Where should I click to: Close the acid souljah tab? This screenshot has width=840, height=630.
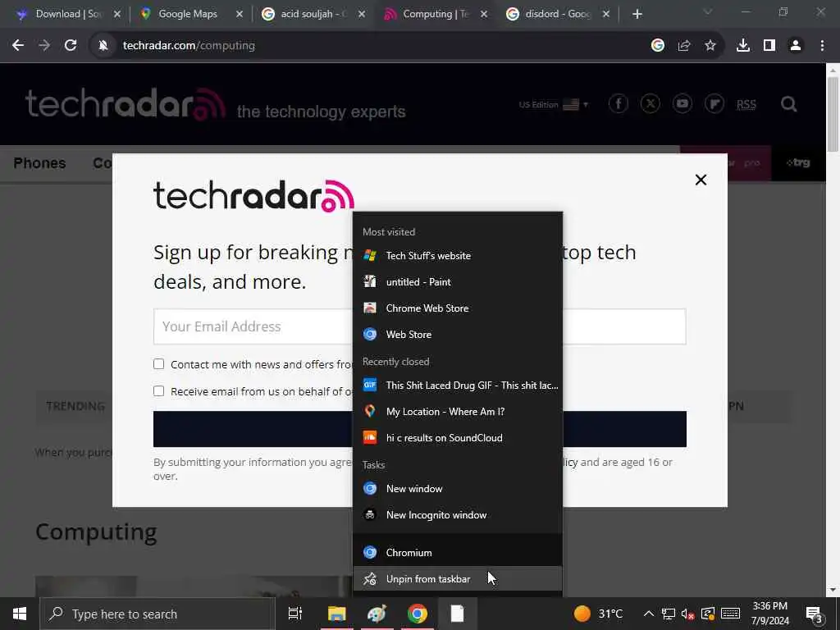click(x=362, y=15)
